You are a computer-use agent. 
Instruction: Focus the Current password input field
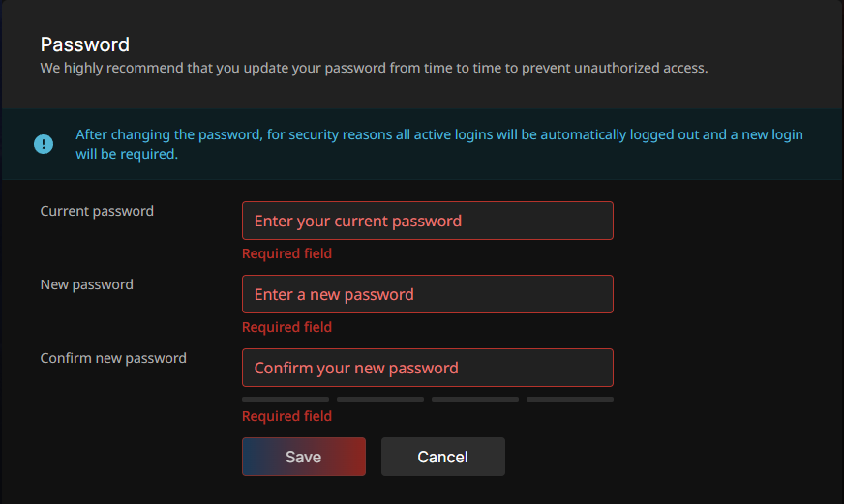click(x=427, y=221)
